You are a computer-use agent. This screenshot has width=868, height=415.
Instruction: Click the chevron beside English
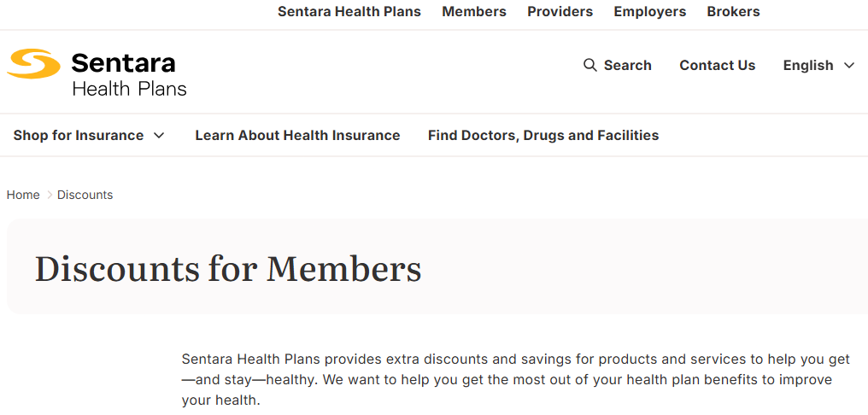[x=848, y=65]
